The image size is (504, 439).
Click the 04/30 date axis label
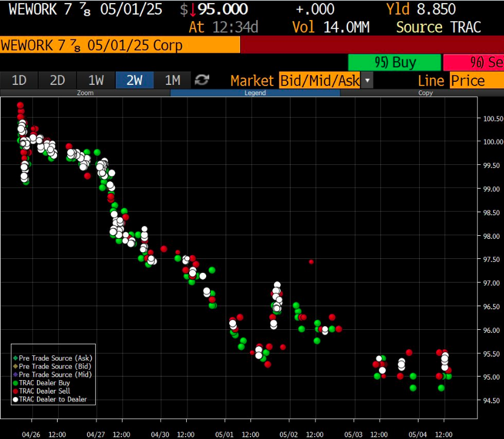pyautogui.click(x=160, y=435)
